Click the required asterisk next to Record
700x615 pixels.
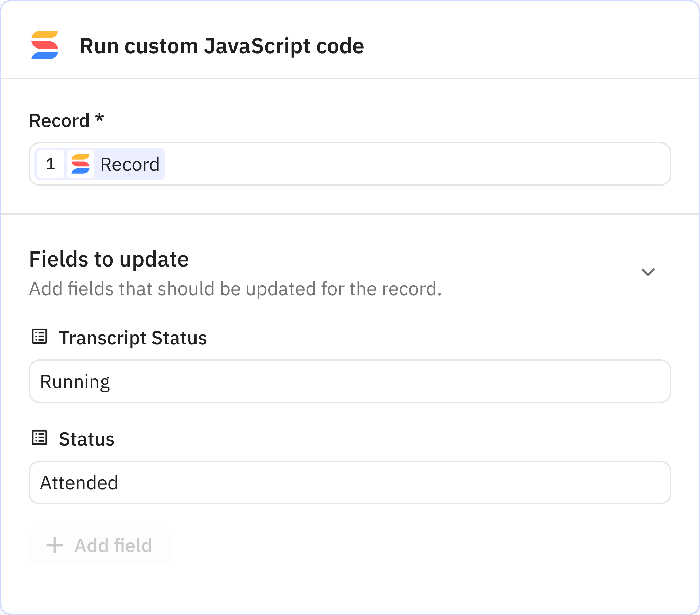pos(99,119)
